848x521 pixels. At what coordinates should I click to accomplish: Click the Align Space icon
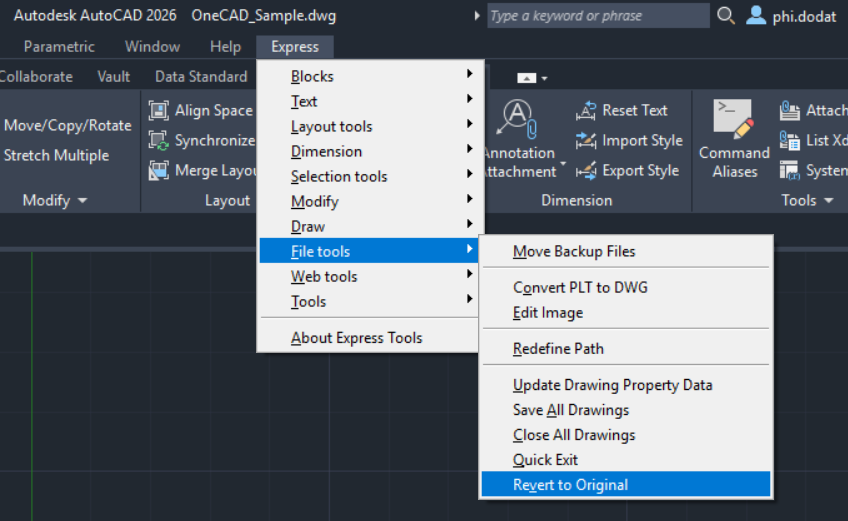click(x=158, y=110)
